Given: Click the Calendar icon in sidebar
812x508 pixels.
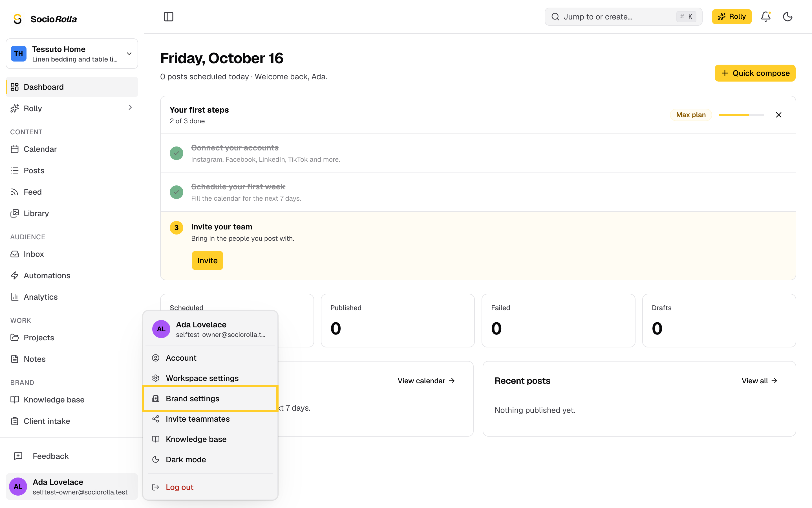Looking at the screenshot, I should coord(14,149).
